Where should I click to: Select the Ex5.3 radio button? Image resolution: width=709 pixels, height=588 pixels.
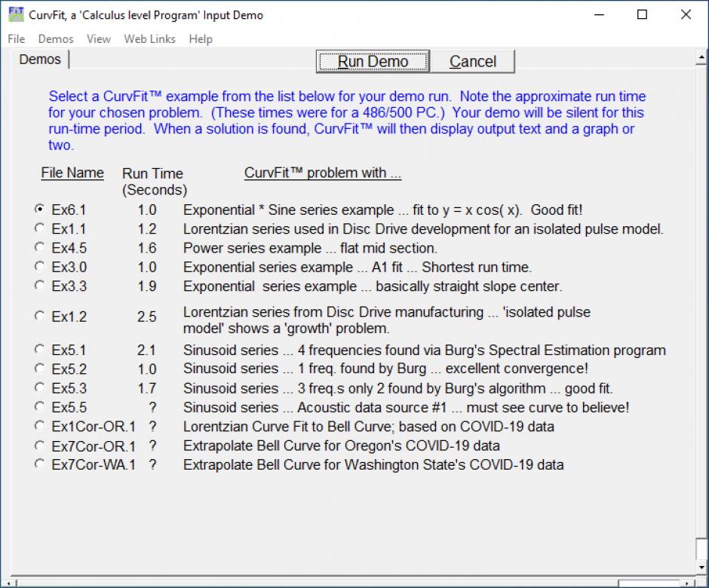pyautogui.click(x=40, y=387)
